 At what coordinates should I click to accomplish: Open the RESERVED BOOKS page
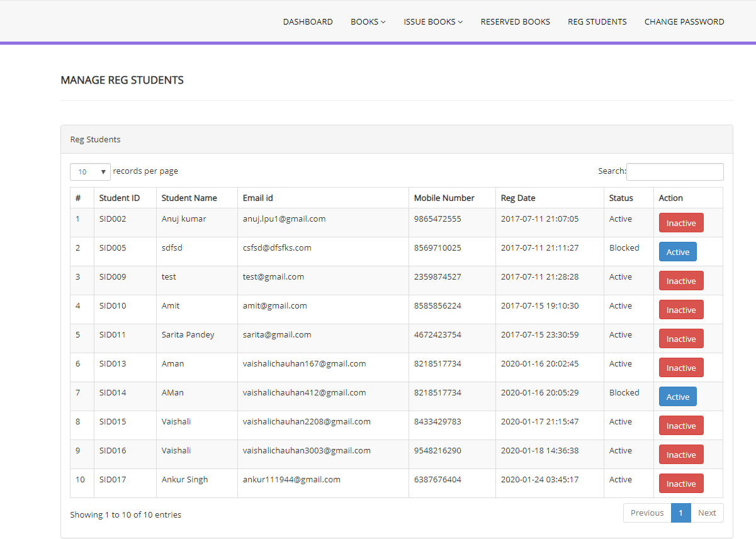(x=515, y=21)
